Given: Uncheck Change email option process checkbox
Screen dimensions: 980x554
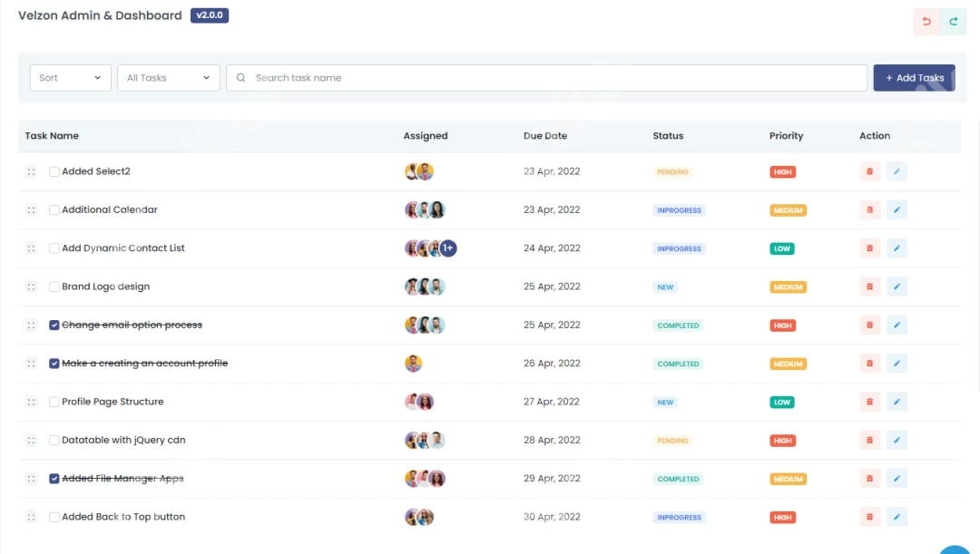Looking at the screenshot, I should [x=54, y=325].
